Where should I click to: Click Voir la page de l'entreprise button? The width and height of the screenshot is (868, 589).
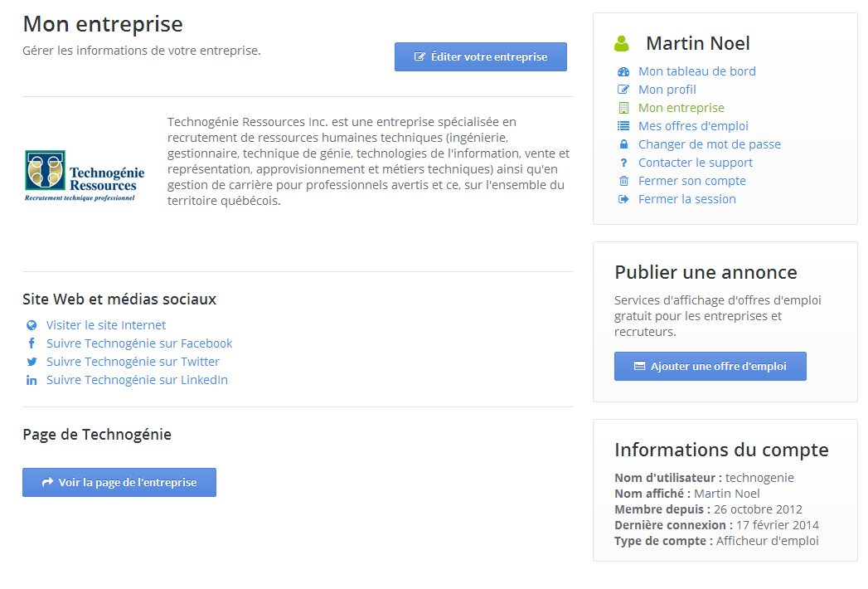(x=119, y=483)
